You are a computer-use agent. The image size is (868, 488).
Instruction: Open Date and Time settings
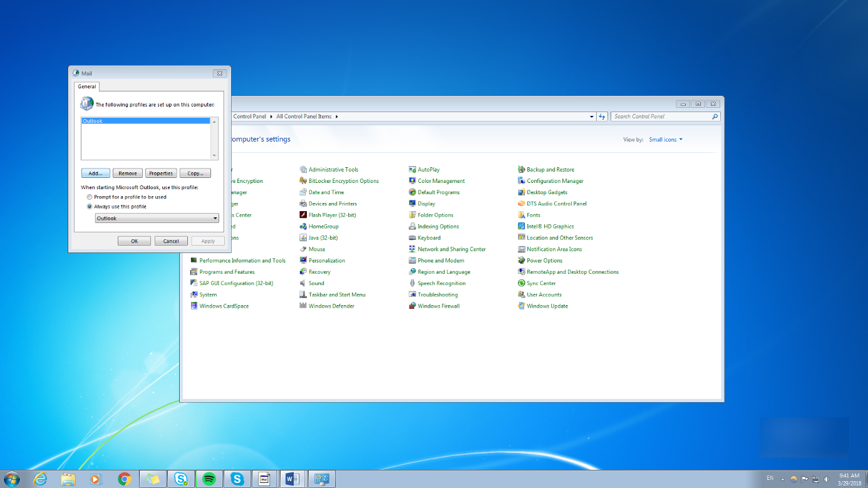pos(321,192)
